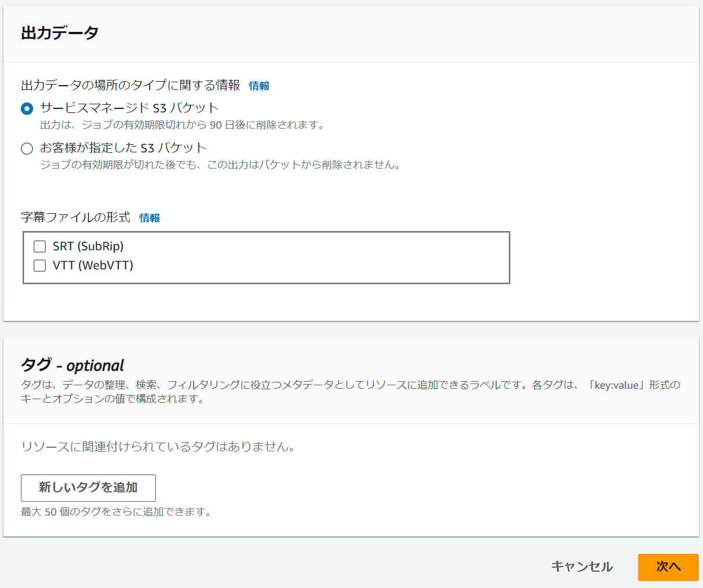Click the tag description paragraph mentioning key:value
703x588 pixels.
[351, 392]
